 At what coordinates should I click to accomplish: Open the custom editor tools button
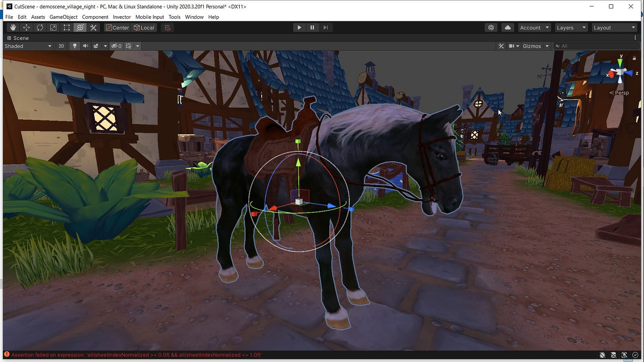pos(93,27)
